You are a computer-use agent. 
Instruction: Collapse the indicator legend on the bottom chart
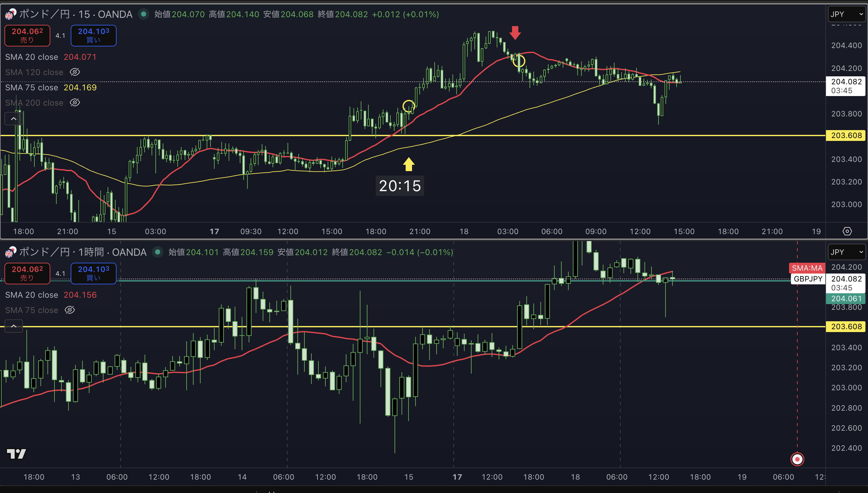point(14,326)
